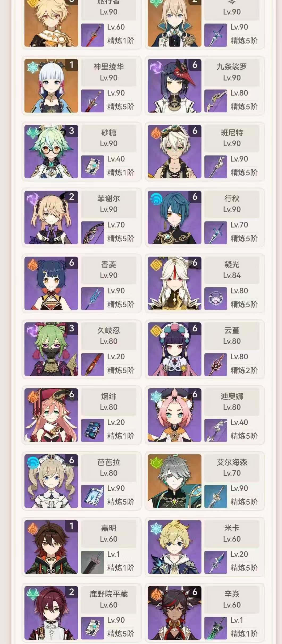The width and height of the screenshot is (282, 644).
Task: Select the 行秋 character portrait
Action: click(174, 217)
